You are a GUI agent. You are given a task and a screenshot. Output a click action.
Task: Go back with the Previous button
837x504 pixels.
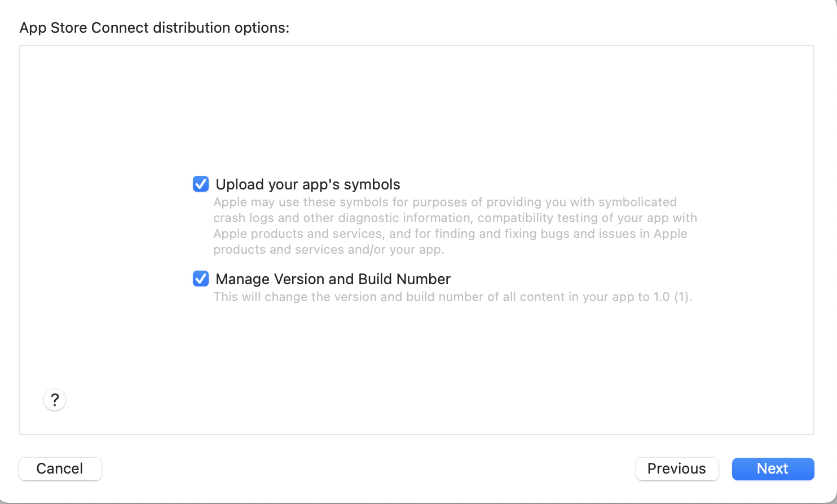coord(677,468)
